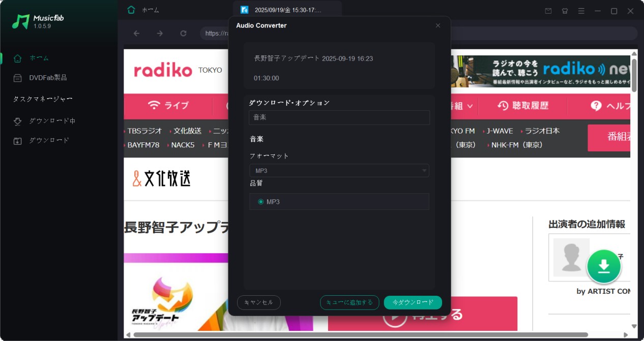Click the green floating download icon
Screen dimensions: 644x341
click(x=604, y=266)
